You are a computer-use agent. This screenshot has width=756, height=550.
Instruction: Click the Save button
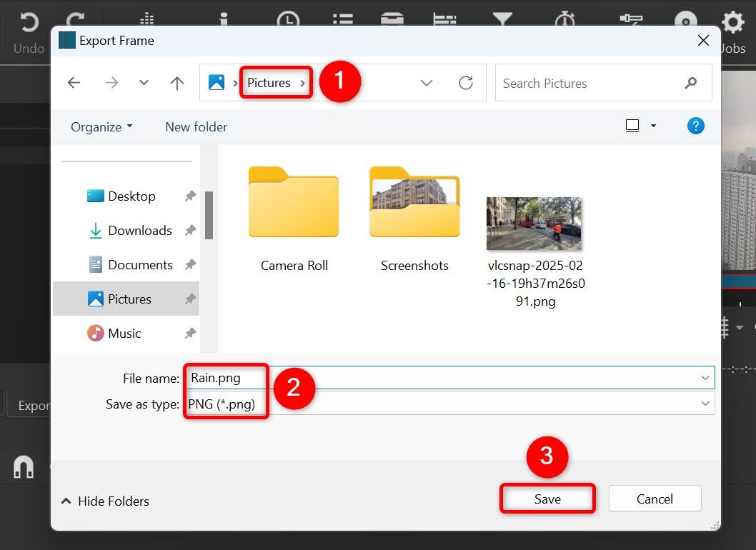547,499
